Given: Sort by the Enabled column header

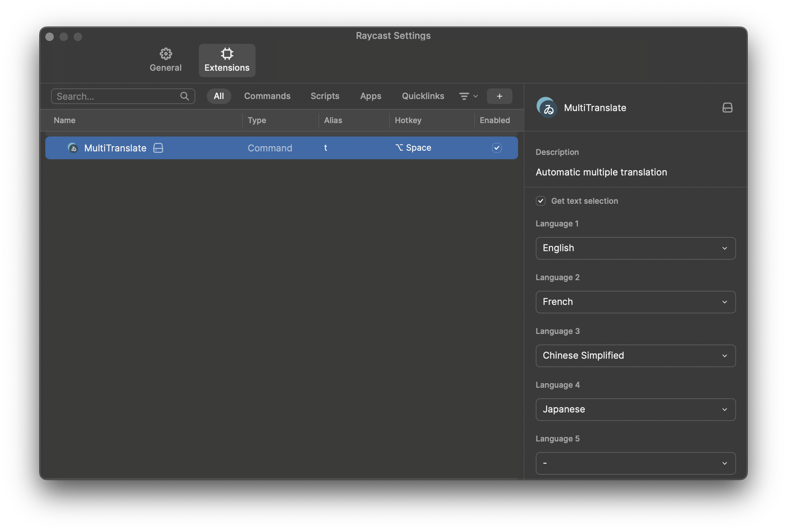Looking at the screenshot, I should pyautogui.click(x=495, y=120).
